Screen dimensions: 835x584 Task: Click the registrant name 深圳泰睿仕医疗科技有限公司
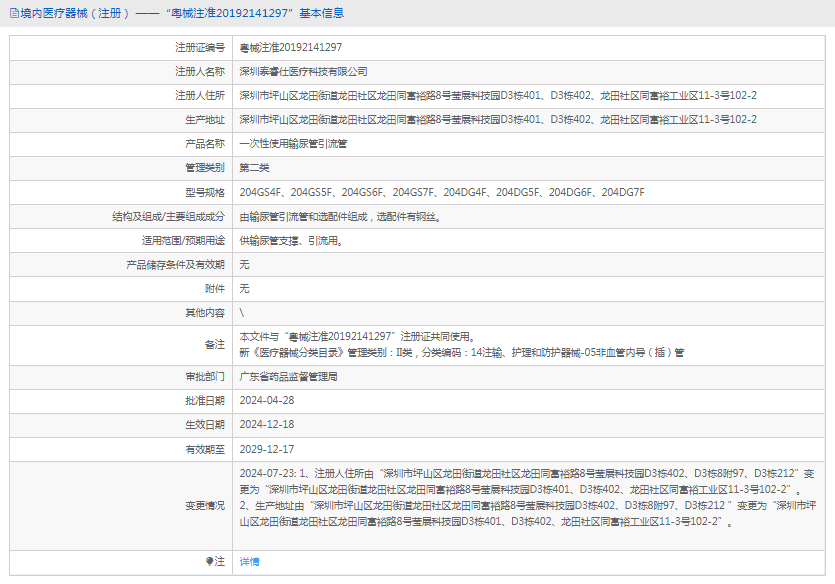304,72
